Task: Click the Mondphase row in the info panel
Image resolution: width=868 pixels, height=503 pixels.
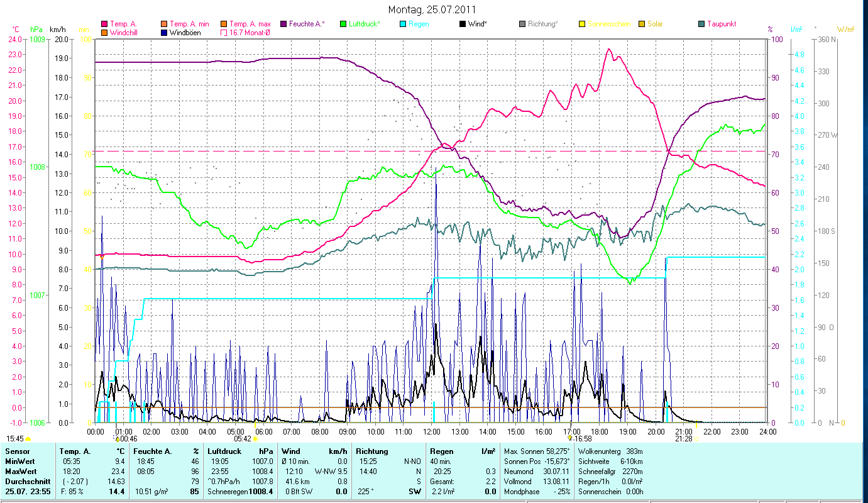Action: click(522, 492)
